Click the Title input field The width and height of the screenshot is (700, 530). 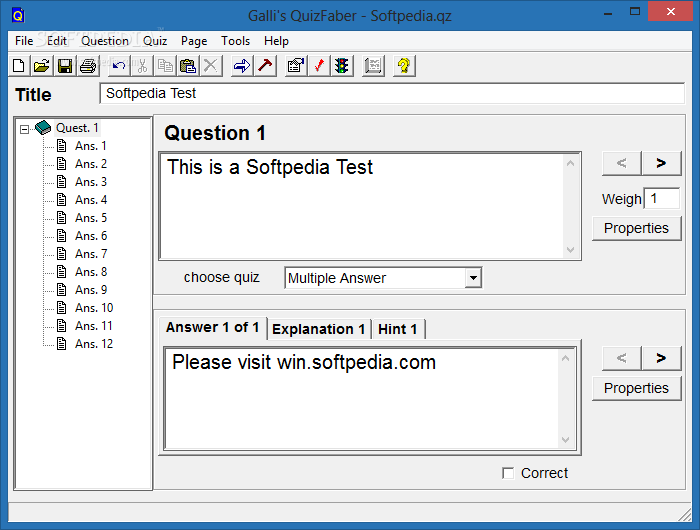tap(392, 93)
